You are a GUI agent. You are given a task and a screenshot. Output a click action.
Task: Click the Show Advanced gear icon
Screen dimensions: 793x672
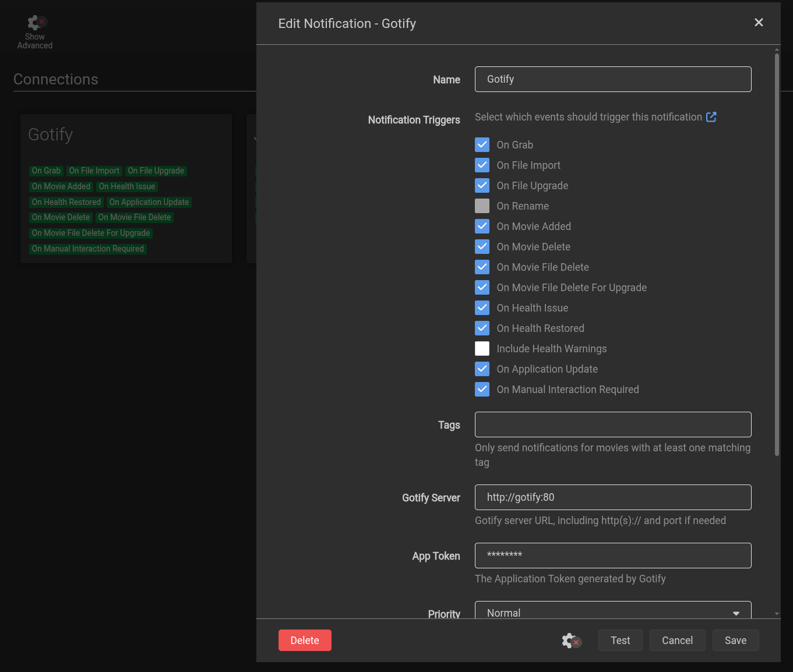point(35,23)
